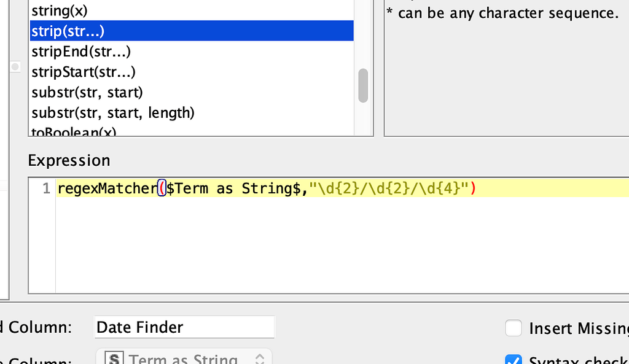Select a different column from Term as String

pyautogui.click(x=184, y=358)
